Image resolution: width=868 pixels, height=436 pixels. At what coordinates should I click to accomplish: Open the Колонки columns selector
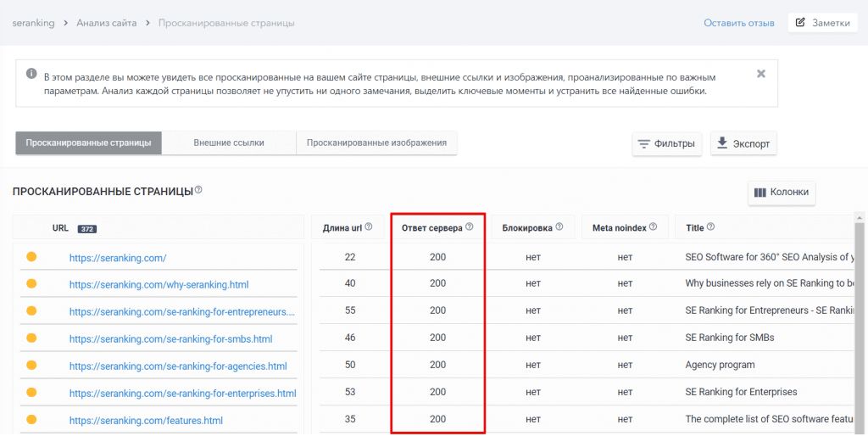782,193
